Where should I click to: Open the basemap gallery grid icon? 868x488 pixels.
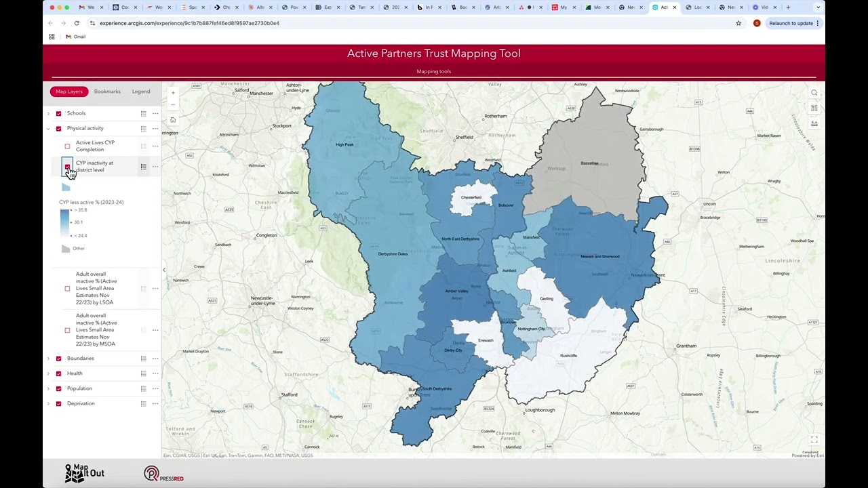(814, 108)
